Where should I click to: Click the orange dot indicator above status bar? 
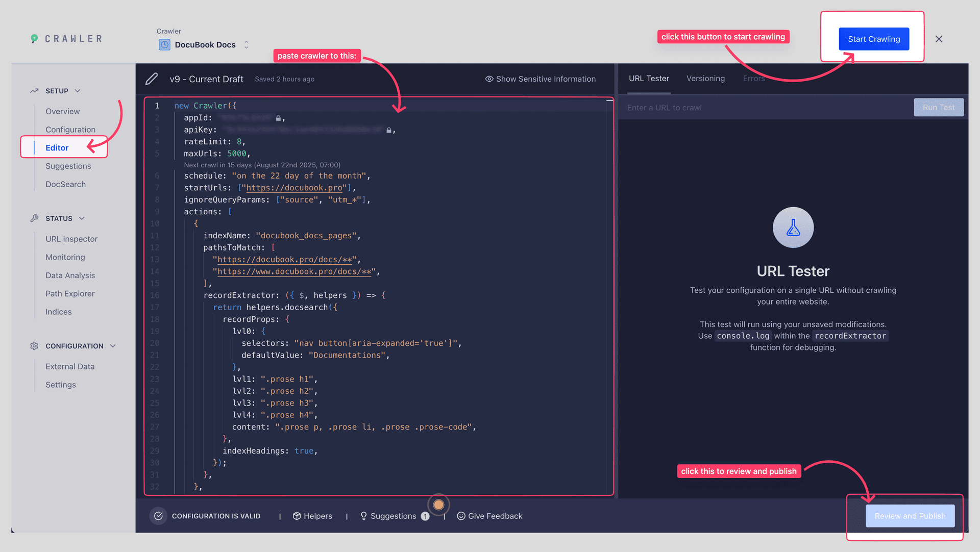[x=438, y=505]
